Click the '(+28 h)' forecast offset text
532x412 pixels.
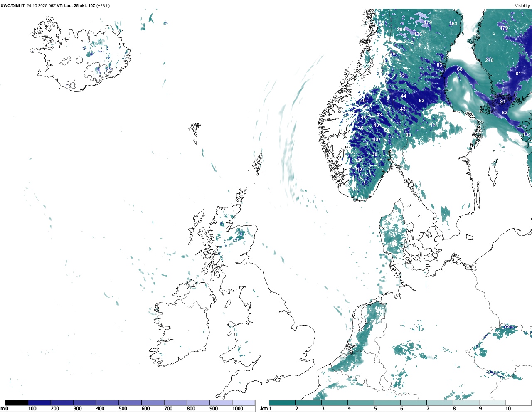(x=103, y=5)
